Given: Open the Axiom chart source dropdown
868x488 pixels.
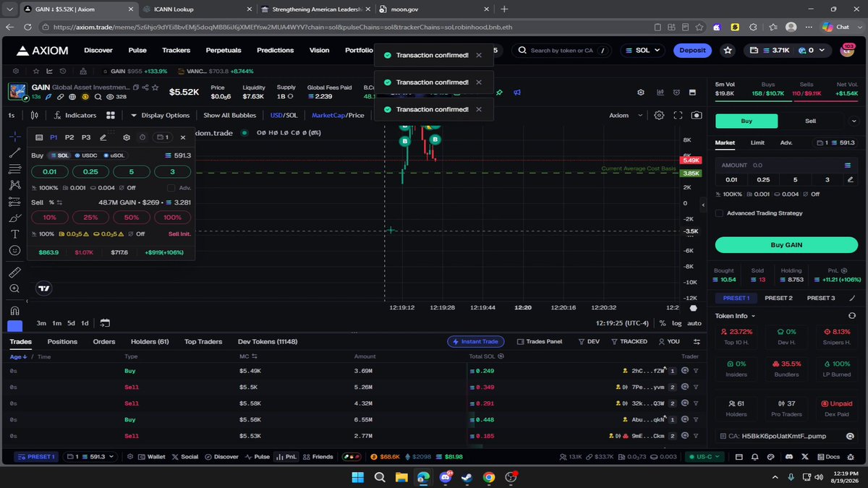Looking at the screenshot, I should [x=624, y=115].
